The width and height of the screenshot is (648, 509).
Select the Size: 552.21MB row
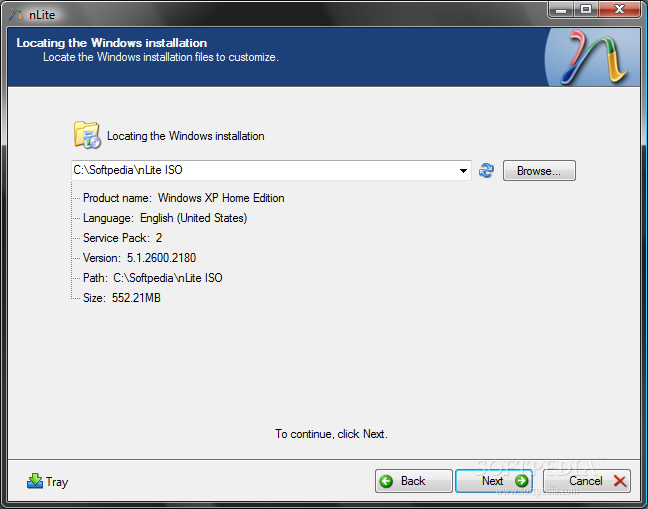[x=122, y=297]
